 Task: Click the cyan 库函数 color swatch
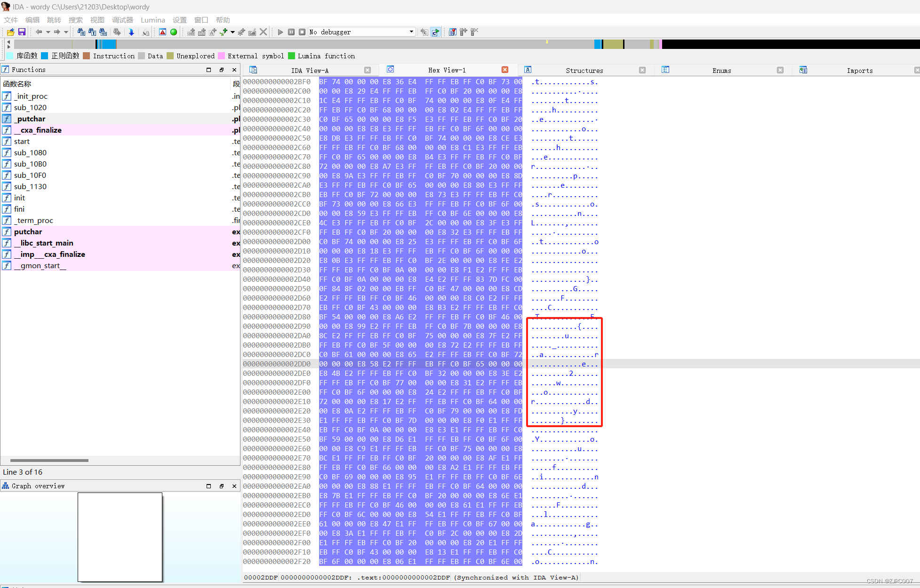click(9, 56)
